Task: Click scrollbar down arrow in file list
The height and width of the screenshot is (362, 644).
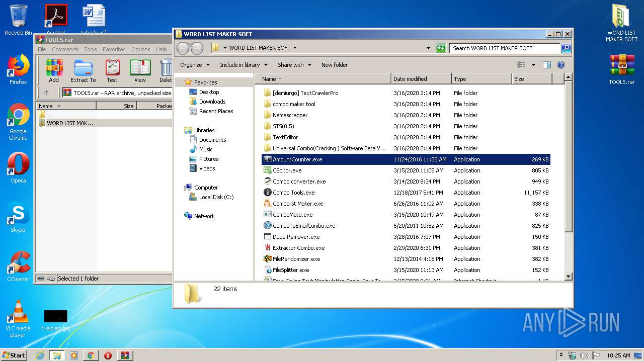Action: point(568,277)
